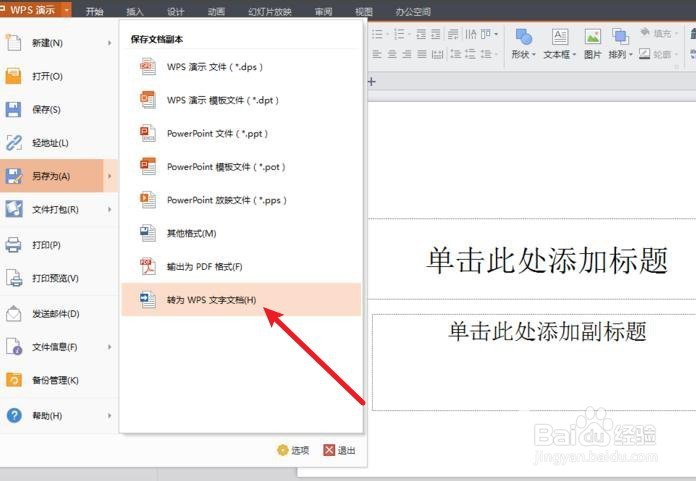The image size is (696, 481).
Task: Choose 输出为 PDF 格式(F)
Action: (x=241, y=266)
